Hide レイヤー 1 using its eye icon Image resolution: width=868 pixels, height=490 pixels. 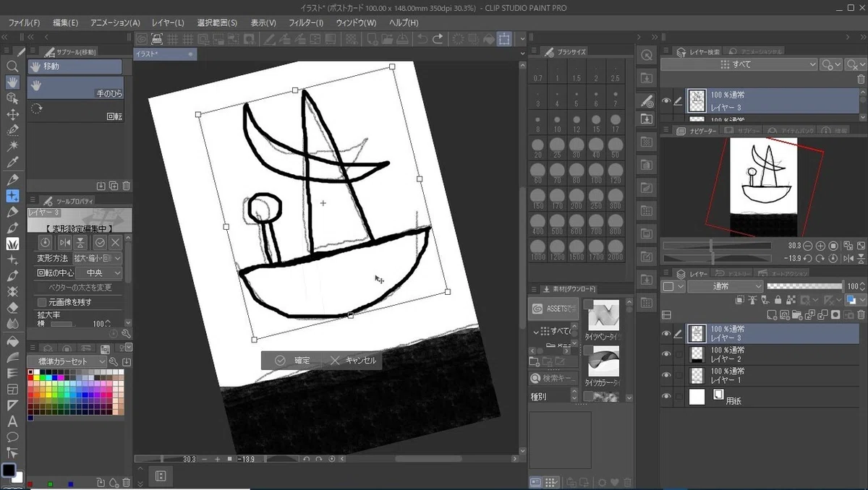click(x=666, y=375)
